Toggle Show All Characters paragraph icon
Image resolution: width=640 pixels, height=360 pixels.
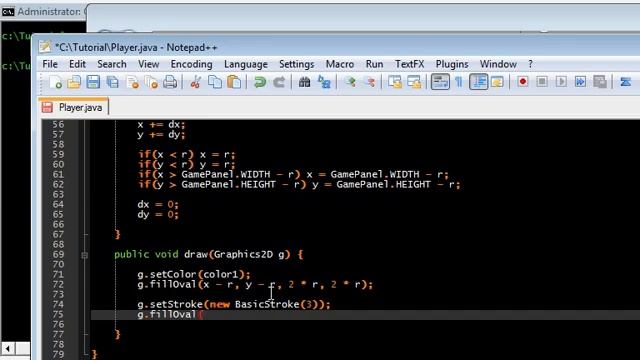coord(459,82)
